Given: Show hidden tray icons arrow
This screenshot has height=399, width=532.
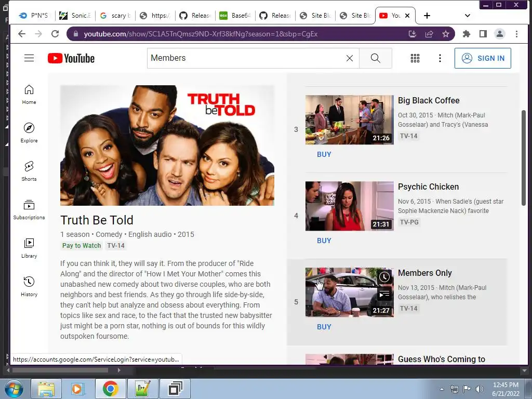Looking at the screenshot, I should (x=442, y=389).
